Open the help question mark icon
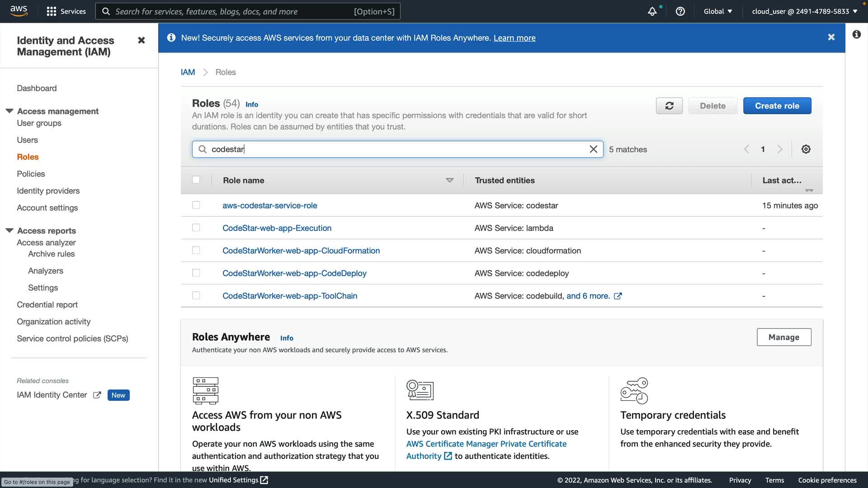Screen dimensions: 868x488 [680, 12]
